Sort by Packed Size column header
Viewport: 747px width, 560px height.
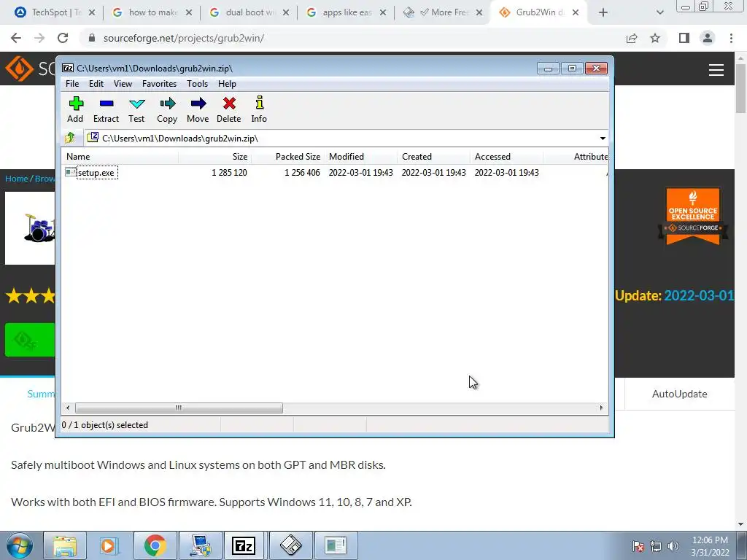pyautogui.click(x=287, y=157)
